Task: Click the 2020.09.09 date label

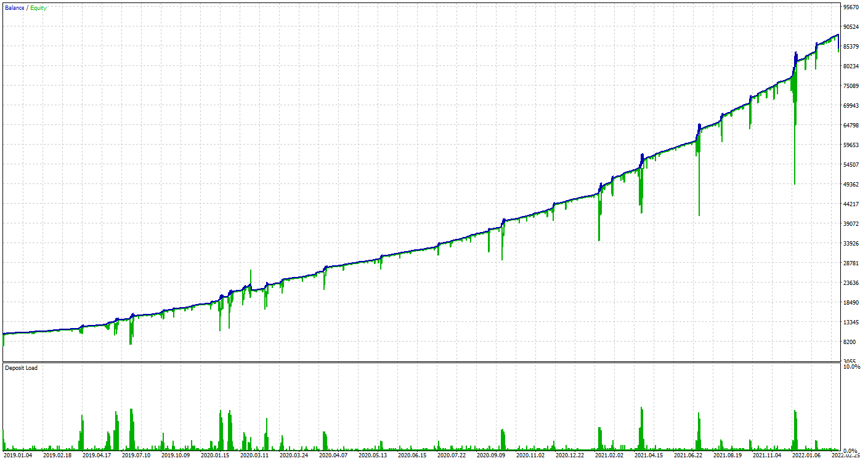Action: pyautogui.click(x=492, y=456)
